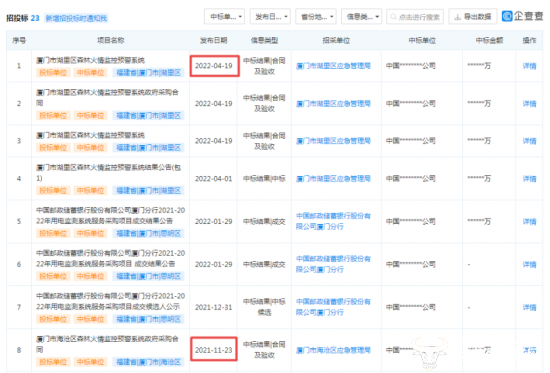Screen dimensions: 550x373
Task: Open 厦门市湖里区应急管理局 link in row 1
Action: coord(333,66)
